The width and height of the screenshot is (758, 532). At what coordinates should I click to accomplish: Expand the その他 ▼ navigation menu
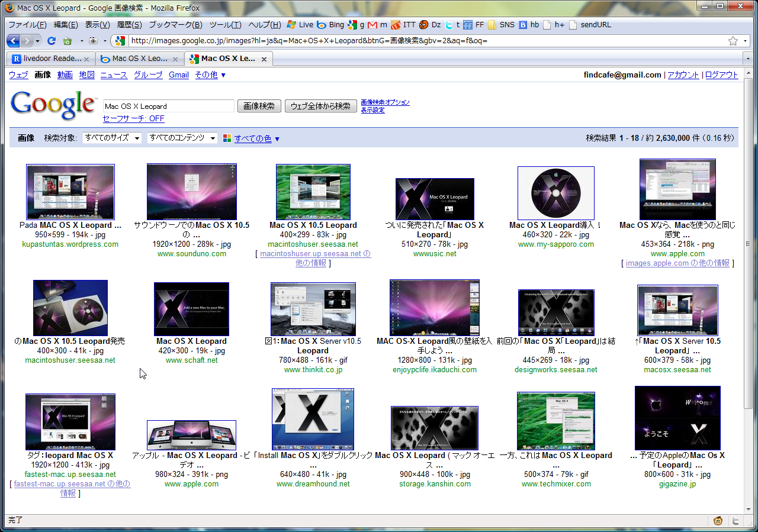pos(210,75)
